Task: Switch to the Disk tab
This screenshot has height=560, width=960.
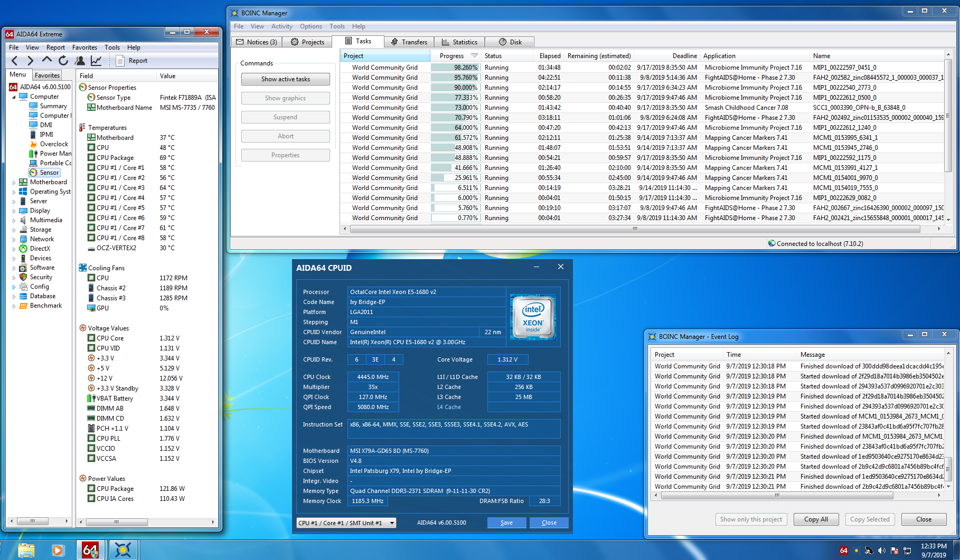Action: [x=510, y=42]
